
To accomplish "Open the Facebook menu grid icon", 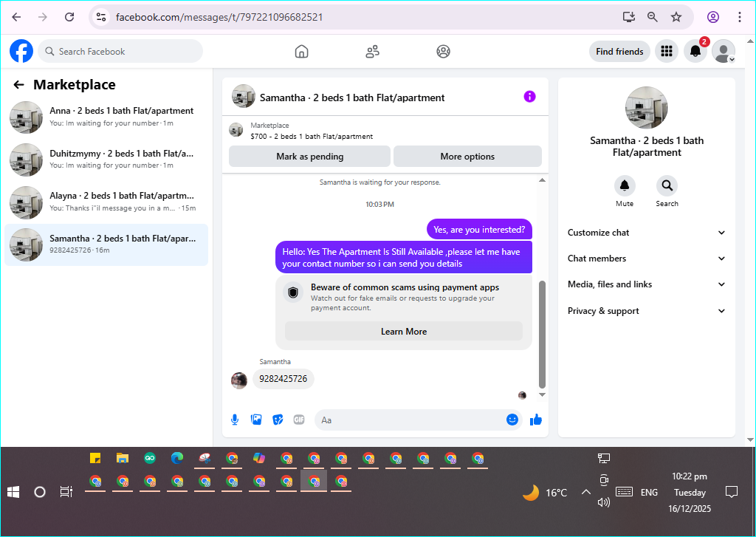I will pos(667,51).
